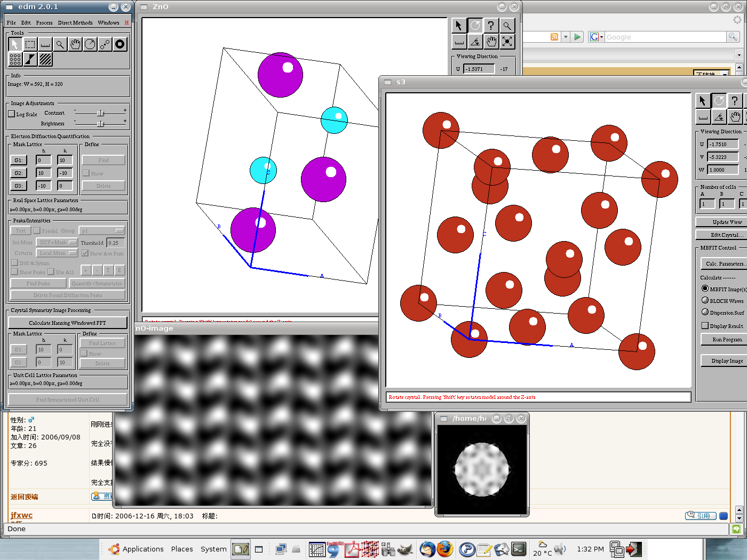Select the arrow pointer tool in edm Tools
The height and width of the screenshot is (560, 747).
[x=15, y=44]
